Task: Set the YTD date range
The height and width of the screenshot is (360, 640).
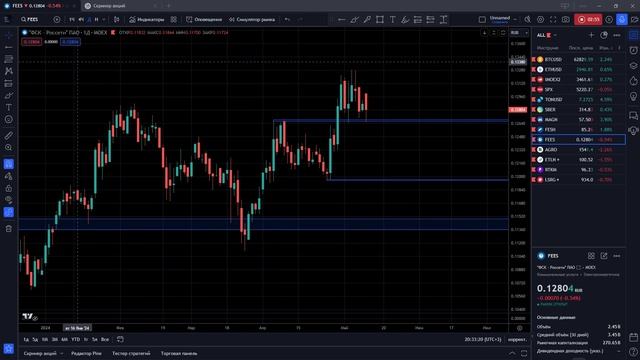Action: click(x=76, y=339)
